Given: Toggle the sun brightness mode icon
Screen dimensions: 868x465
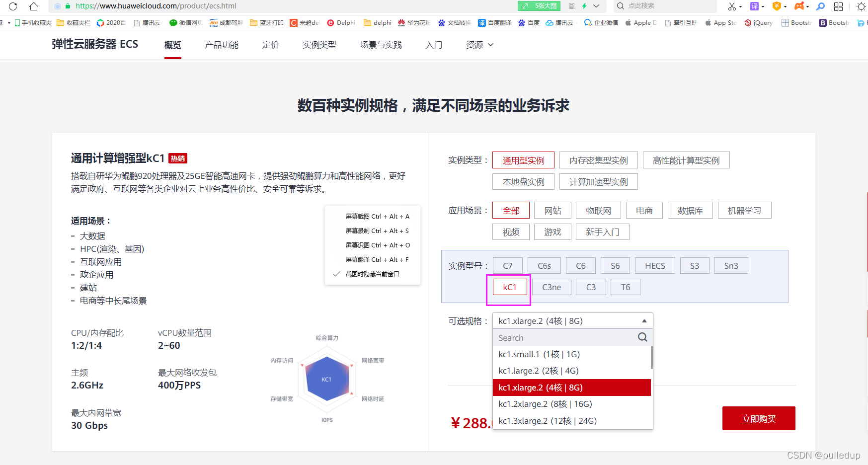Looking at the screenshot, I should coord(861,6).
